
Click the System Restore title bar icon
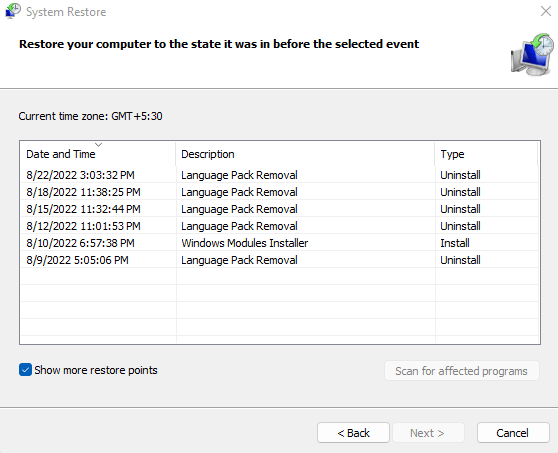pos(13,11)
